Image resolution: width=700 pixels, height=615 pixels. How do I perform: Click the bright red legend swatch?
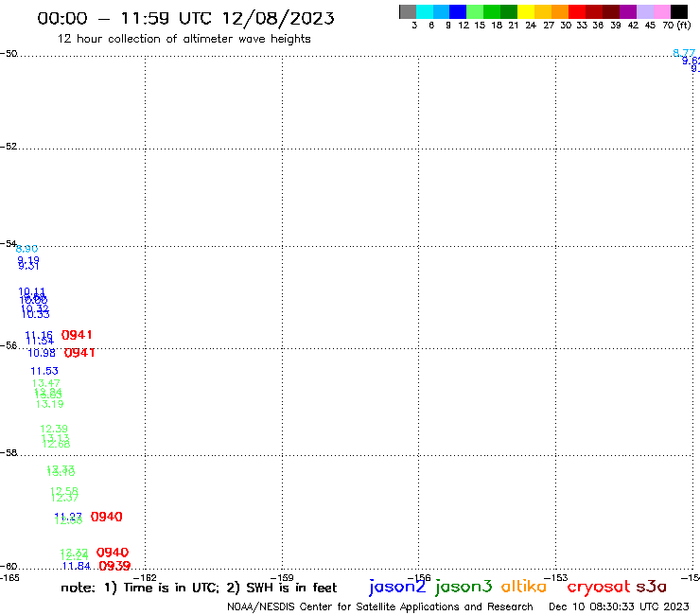(577, 11)
